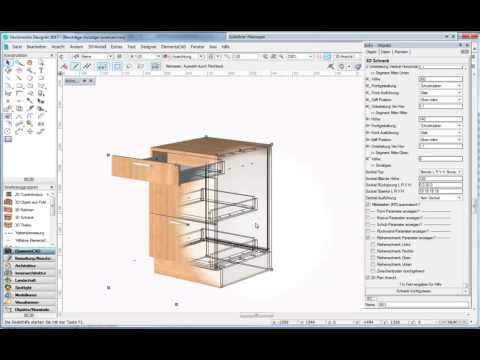Select the arrow selection tool in Konstruktion palette
The image size is (480, 360).
pos(8,63)
